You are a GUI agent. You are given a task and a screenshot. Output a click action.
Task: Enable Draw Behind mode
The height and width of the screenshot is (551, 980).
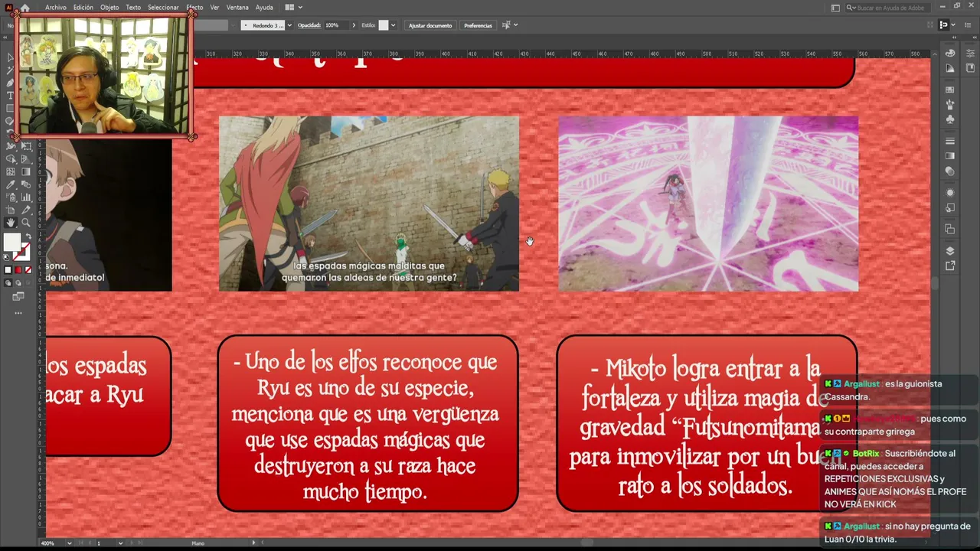[x=18, y=283]
